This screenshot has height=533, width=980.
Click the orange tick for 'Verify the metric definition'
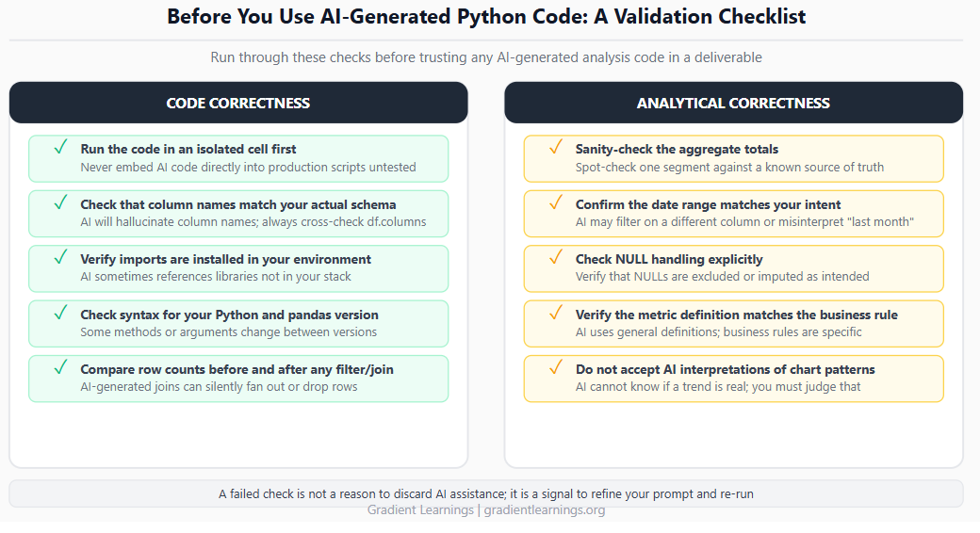click(556, 313)
